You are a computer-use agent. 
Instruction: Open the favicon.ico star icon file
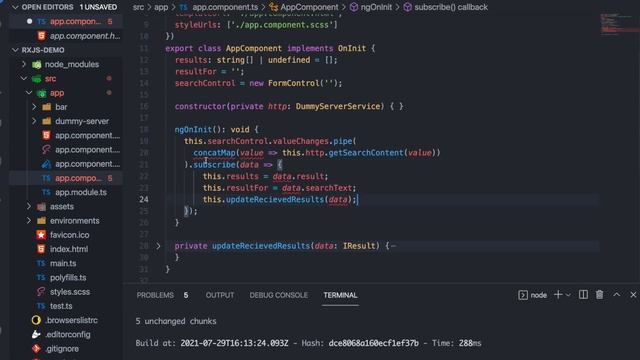pyautogui.click(x=41, y=235)
